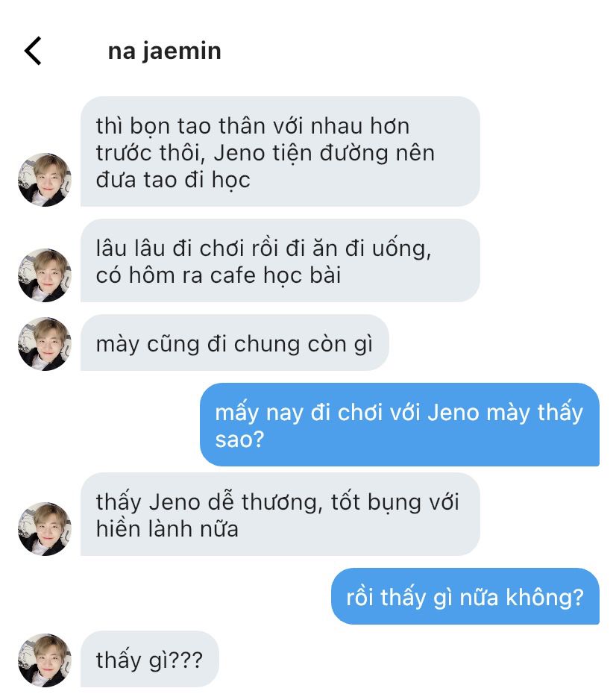Select message 'thì bọn tao thân với nhau hơn'
This screenshot has height=697, width=616.
(x=280, y=151)
